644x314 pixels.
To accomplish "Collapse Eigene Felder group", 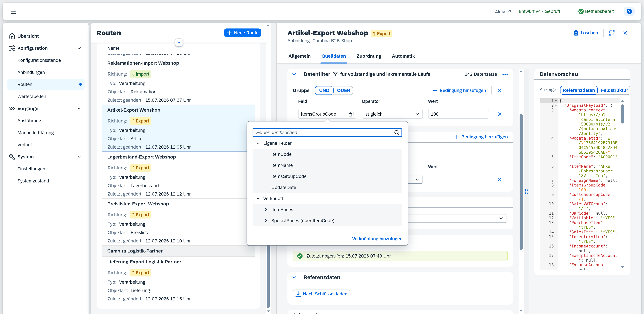I will [258, 143].
